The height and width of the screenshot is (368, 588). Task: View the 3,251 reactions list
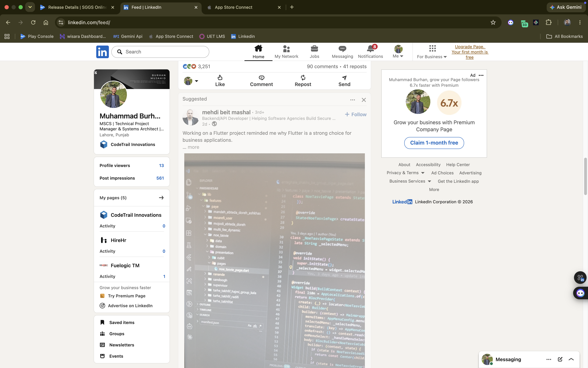point(196,66)
